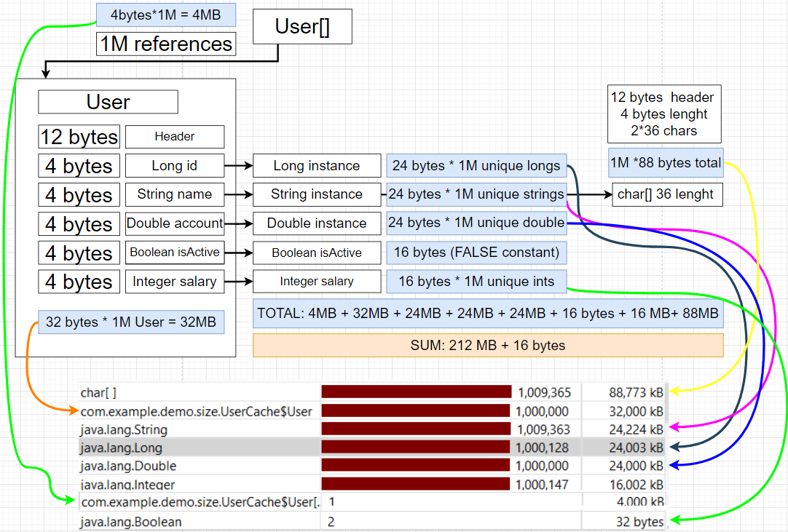Click the 4bytes*1M = 4MB note
The image size is (788, 532).
click(166, 15)
